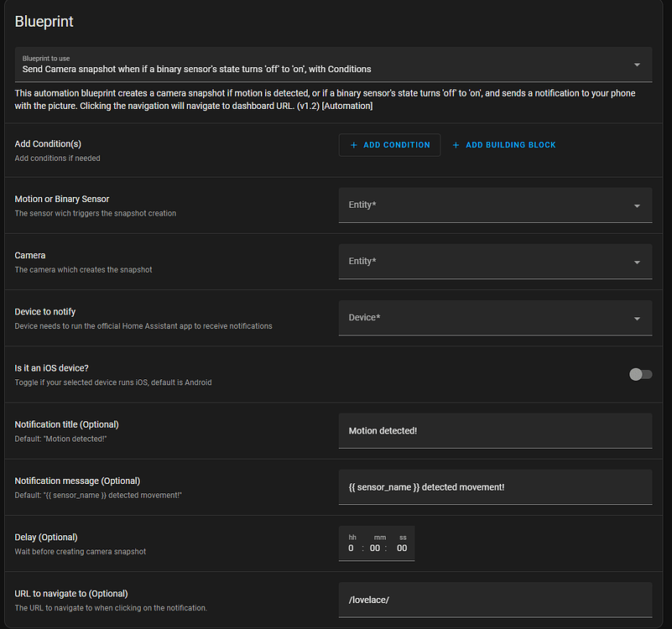Select the Delay seconds field
This screenshot has width=672, height=629.
pyautogui.click(x=402, y=548)
